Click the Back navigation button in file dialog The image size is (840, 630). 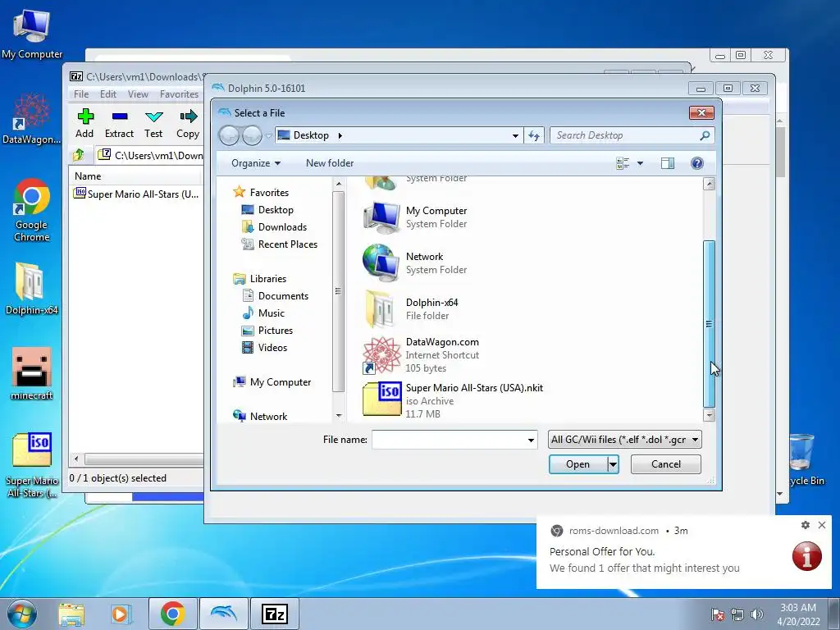229,135
